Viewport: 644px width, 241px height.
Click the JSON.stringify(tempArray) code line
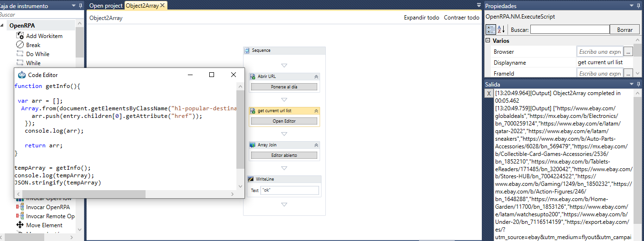(58, 183)
